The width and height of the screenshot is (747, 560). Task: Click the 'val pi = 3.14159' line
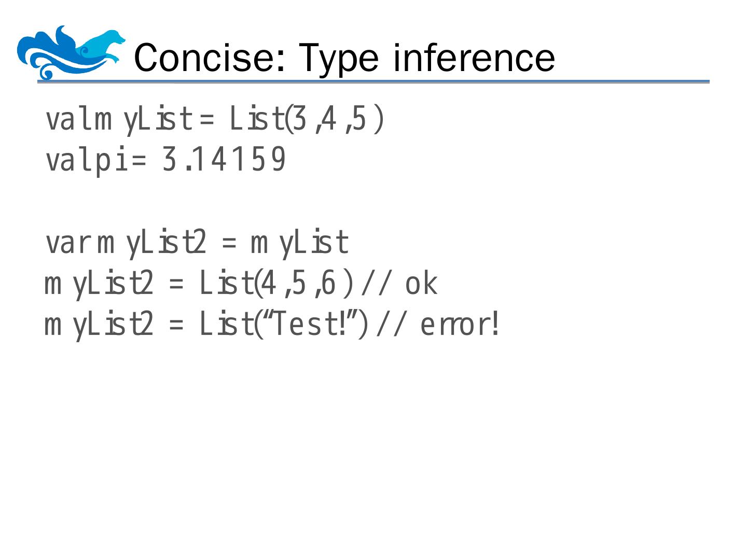[165, 160]
